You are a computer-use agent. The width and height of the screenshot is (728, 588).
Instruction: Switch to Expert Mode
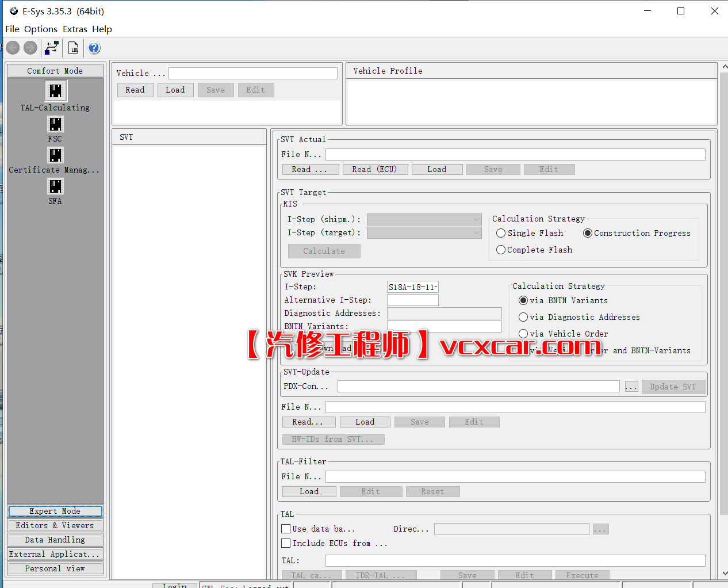(x=55, y=511)
